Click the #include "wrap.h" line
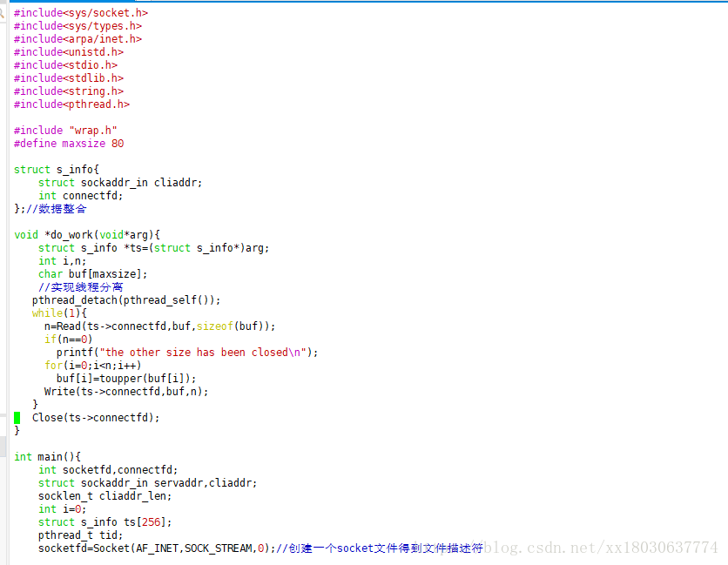 pyautogui.click(x=65, y=131)
